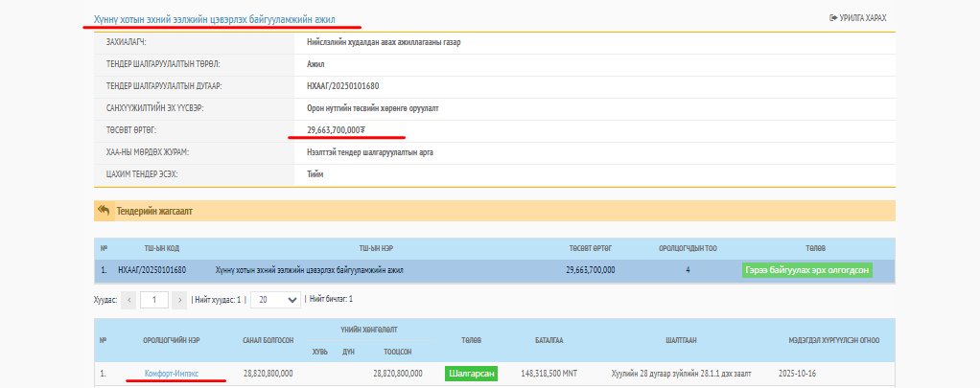Viewport: 980px width, 388px height.
Task: Open the rows-per-page dropdown showing 20
Action: click(273, 300)
